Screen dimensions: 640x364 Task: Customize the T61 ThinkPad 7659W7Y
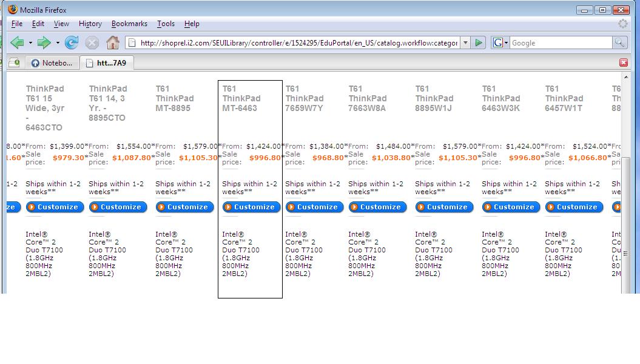[x=314, y=207]
